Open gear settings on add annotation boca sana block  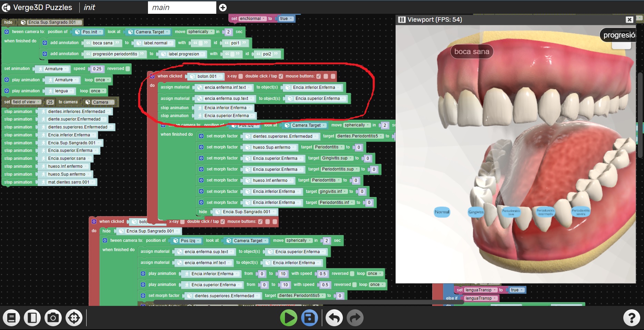45,43
